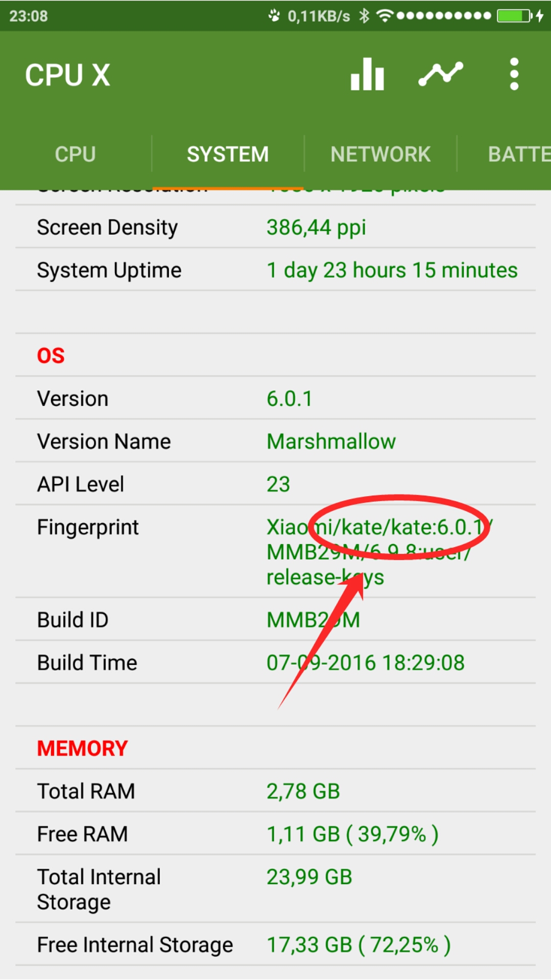
Task: Switch to the NETWORK tab
Action: (x=380, y=154)
